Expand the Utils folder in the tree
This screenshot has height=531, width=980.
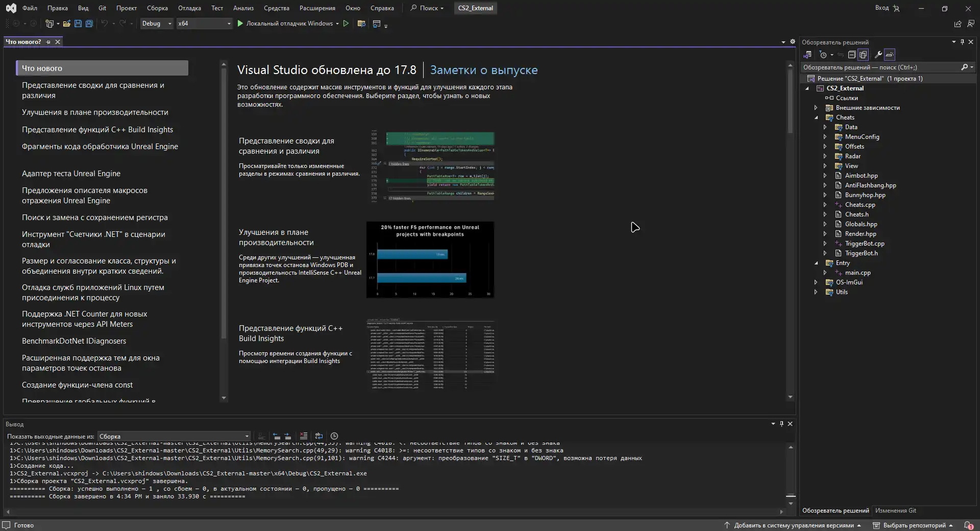(x=816, y=292)
